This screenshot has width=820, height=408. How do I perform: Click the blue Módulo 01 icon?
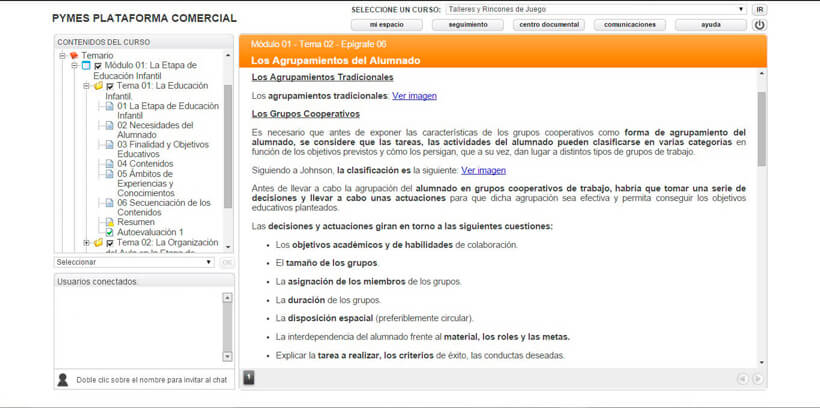86,66
